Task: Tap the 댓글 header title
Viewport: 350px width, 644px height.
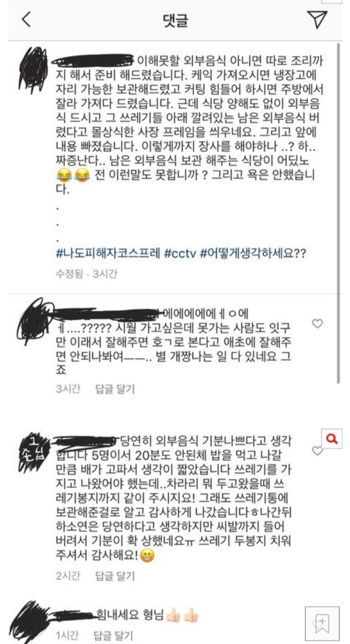Action: coord(176,20)
